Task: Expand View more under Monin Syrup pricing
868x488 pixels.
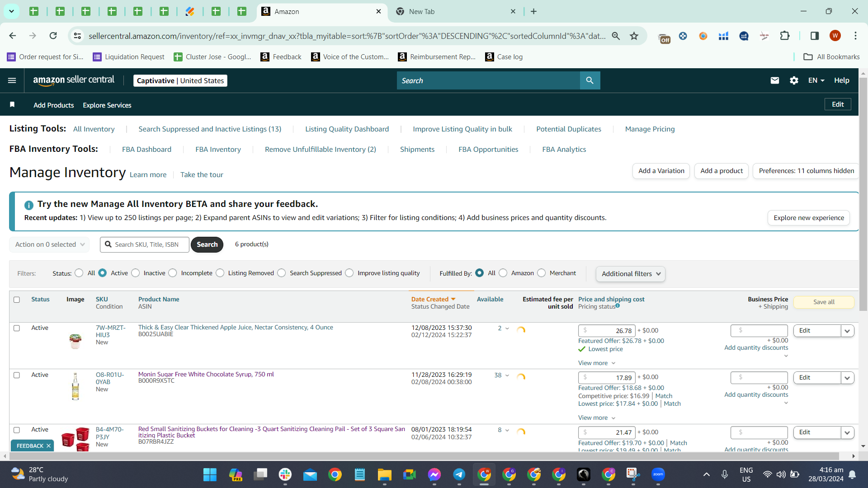Action: [597, 418]
